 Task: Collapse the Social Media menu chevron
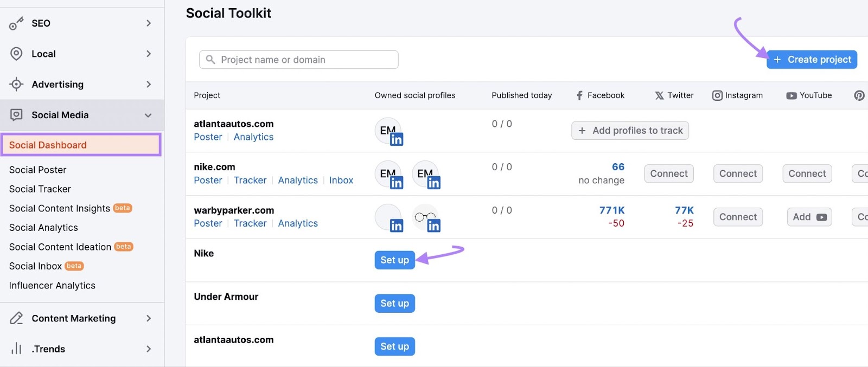click(148, 115)
